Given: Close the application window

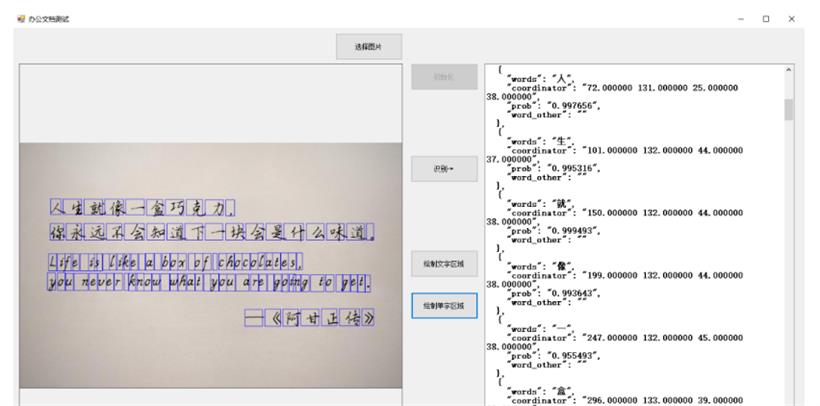Looking at the screenshot, I should point(791,19).
